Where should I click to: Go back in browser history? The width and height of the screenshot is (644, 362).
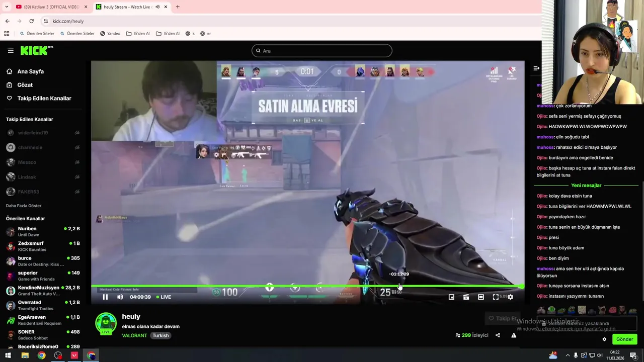tap(7, 21)
